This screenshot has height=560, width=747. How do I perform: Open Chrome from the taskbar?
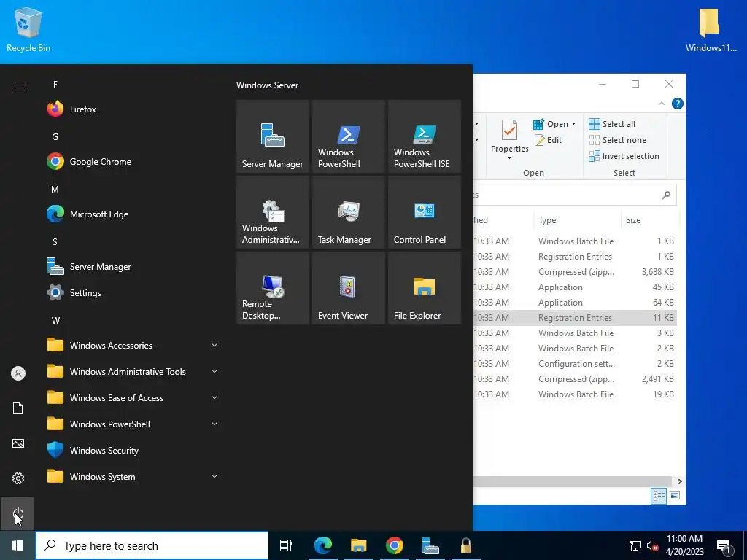click(x=395, y=545)
